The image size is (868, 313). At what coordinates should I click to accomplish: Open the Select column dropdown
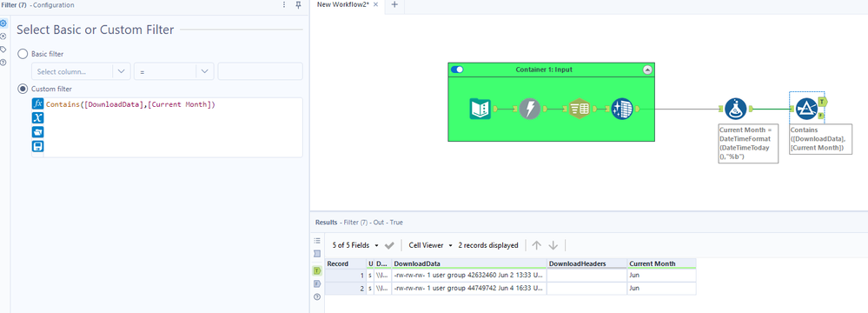coord(82,71)
